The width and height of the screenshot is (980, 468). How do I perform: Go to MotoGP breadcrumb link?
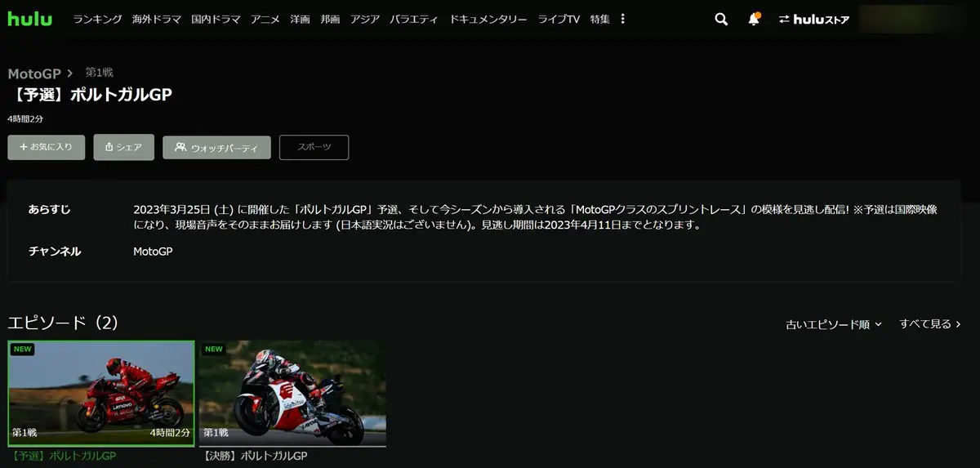point(34,74)
